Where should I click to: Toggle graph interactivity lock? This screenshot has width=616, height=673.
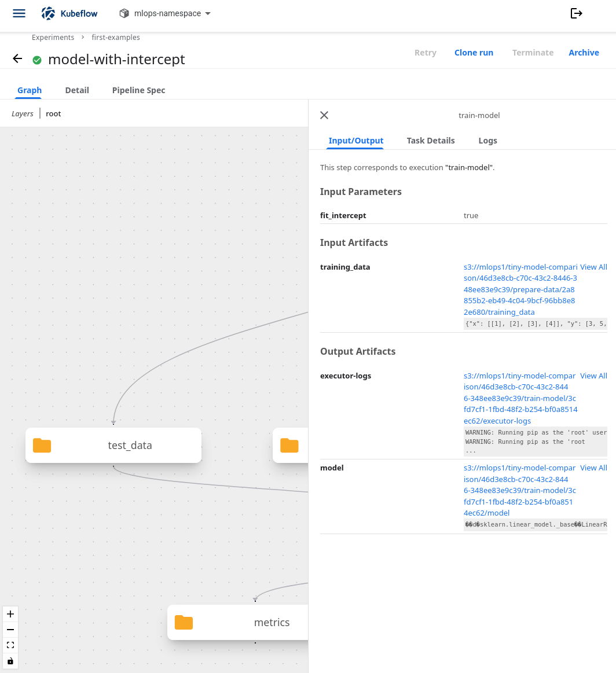click(x=10, y=661)
